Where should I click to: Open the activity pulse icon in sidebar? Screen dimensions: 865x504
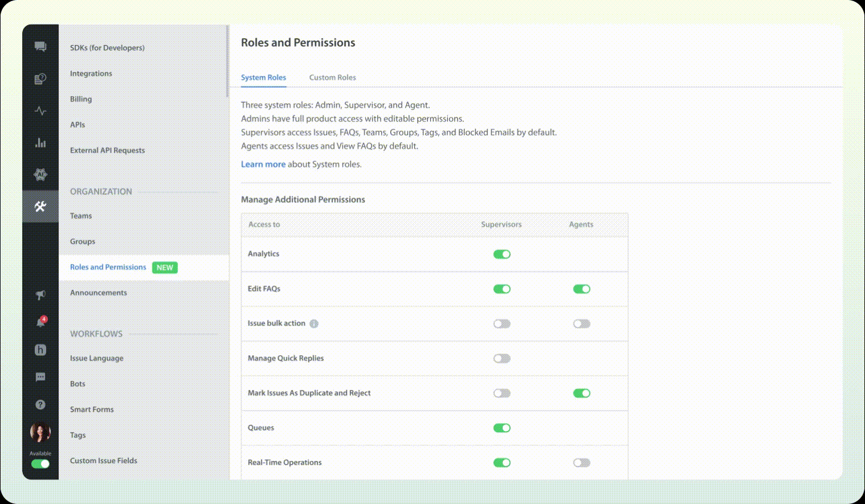40,111
